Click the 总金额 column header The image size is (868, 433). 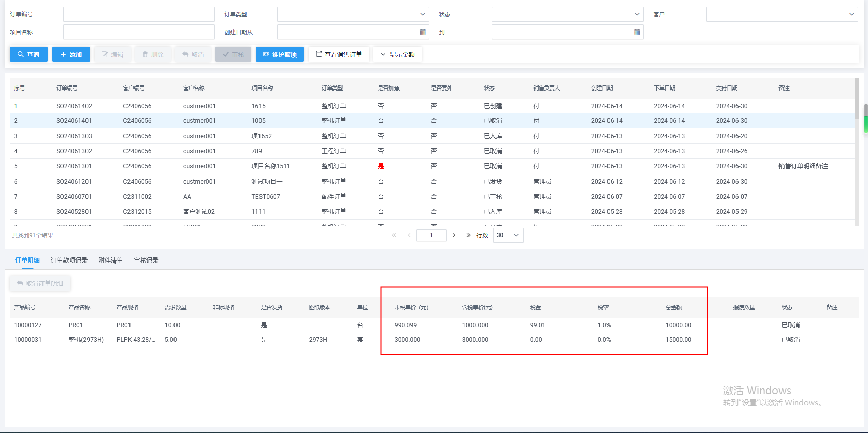[674, 307]
